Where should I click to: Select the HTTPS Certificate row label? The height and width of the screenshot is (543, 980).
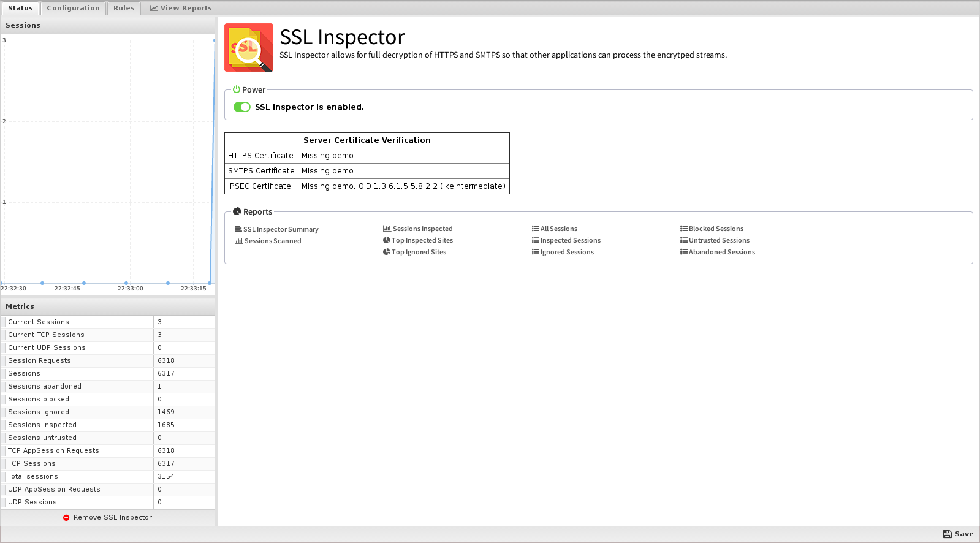[x=261, y=156]
